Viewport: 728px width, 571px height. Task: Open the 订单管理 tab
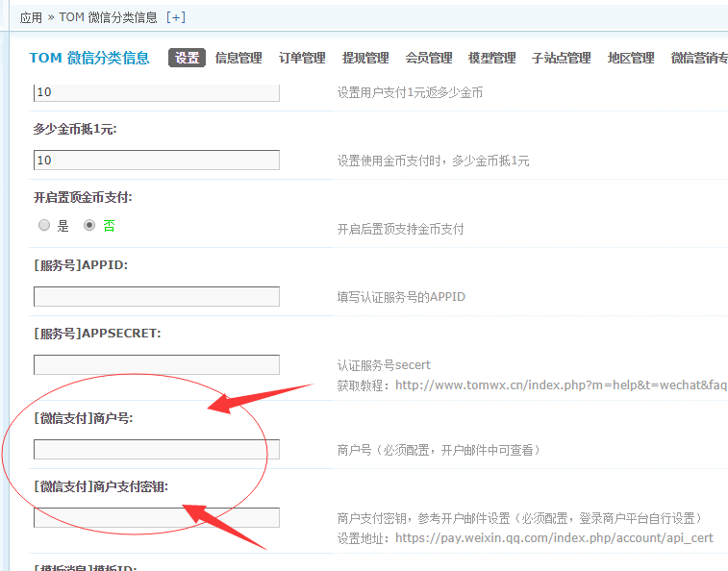coord(302,58)
